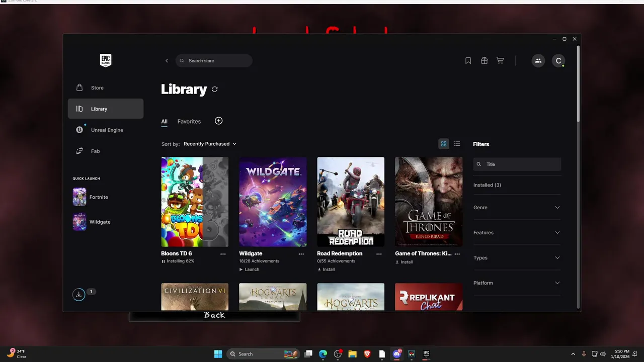
Task: Open Sort by Recently Purchased dropdown
Action: (210, 144)
